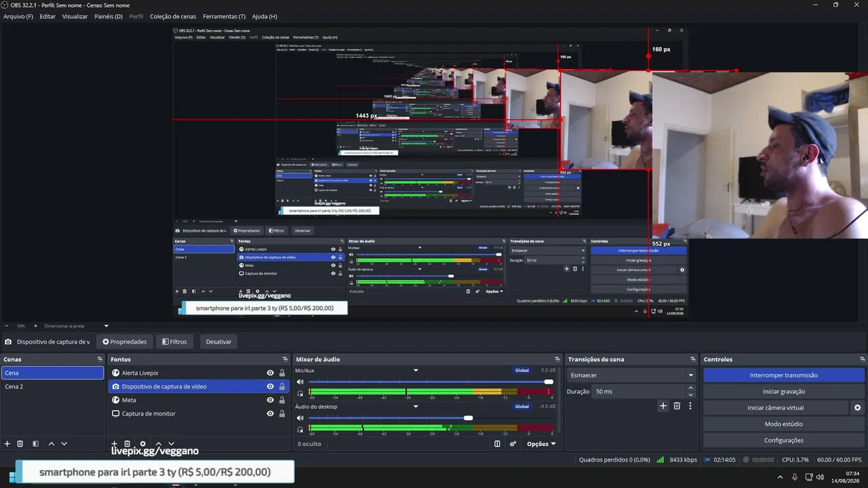Screen dimensions: 868x488
Task: Undock the Transições de cena panel
Action: [x=693, y=359]
